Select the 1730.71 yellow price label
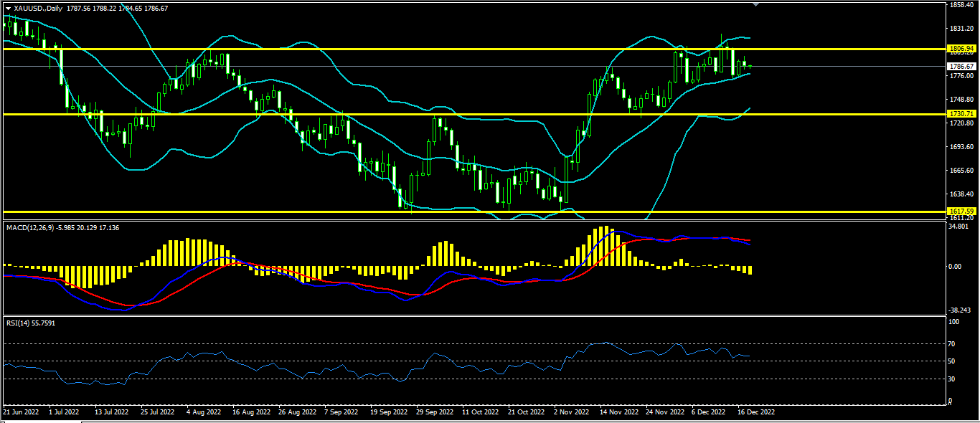This screenshot has height=423, width=980. tap(961, 114)
